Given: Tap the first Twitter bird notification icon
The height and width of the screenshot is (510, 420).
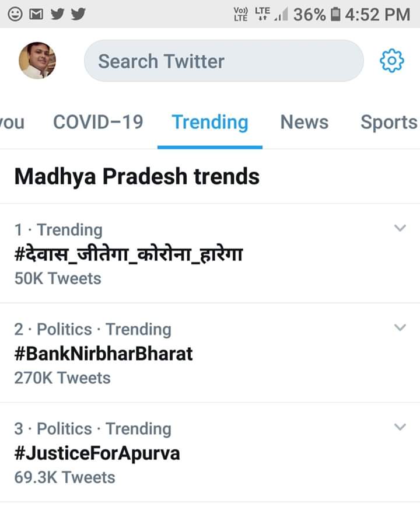Looking at the screenshot, I should pyautogui.click(x=57, y=13).
